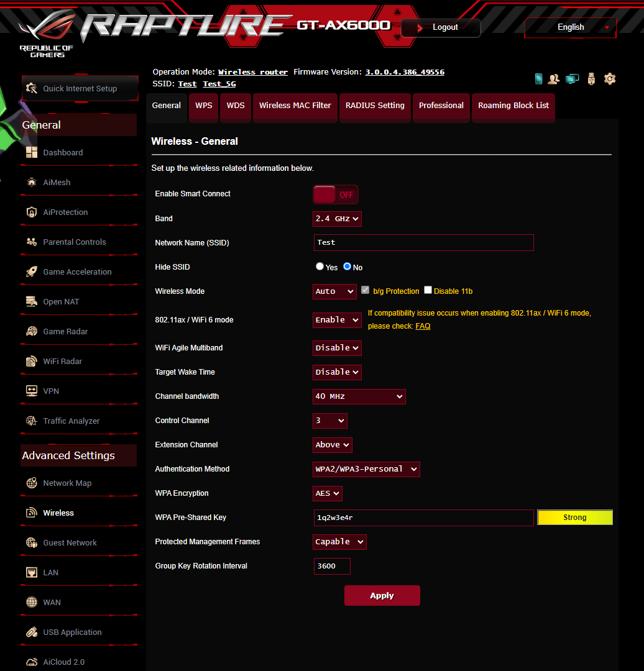Check Disable 11b checkbox
This screenshot has height=671, width=644.
tap(428, 290)
